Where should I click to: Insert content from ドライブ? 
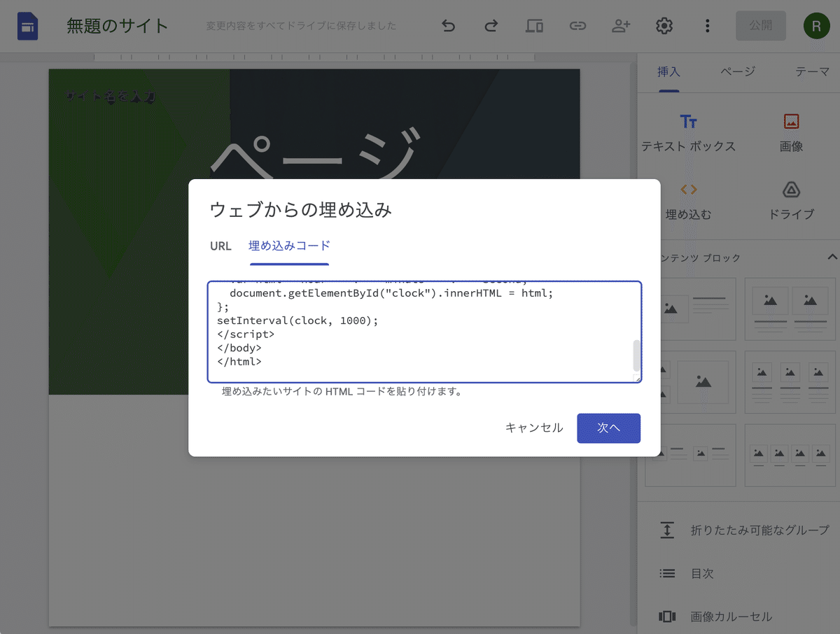791,202
